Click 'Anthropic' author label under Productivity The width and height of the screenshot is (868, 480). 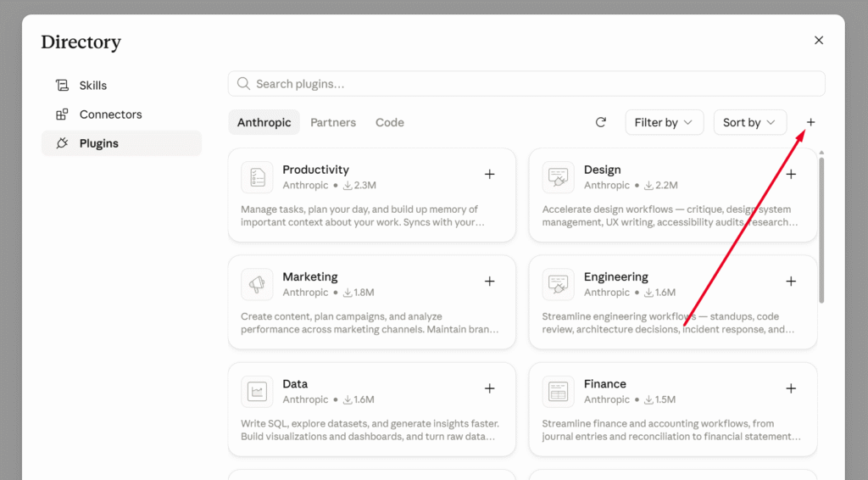(x=305, y=186)
